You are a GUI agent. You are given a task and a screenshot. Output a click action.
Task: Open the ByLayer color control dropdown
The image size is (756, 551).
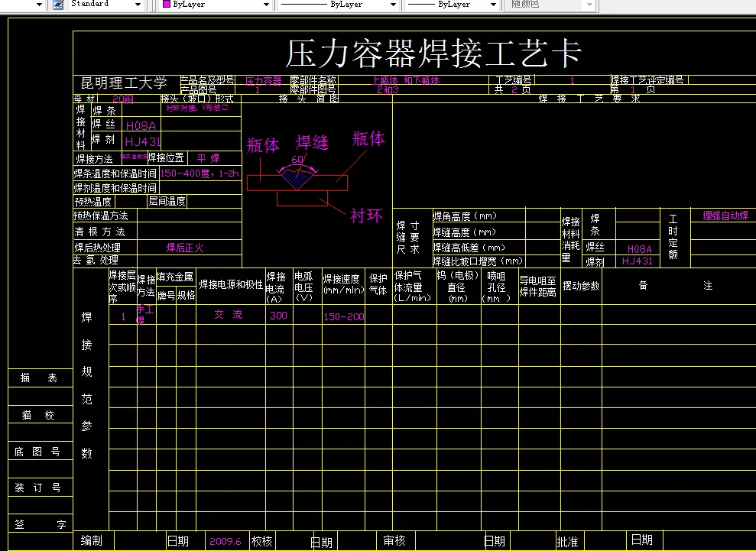tap(264, 5)
